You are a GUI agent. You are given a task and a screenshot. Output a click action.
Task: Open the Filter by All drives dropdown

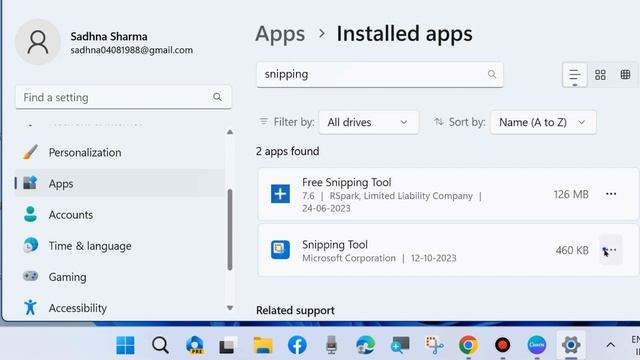[368, 122]
